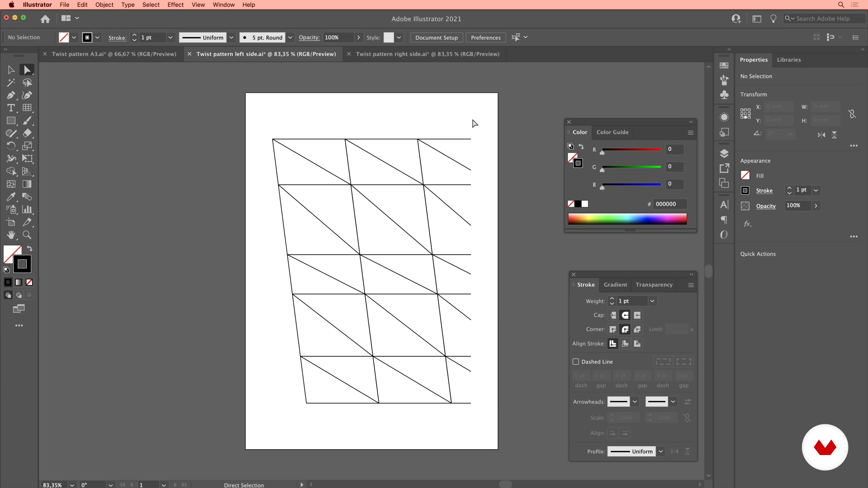This screenshot has height=488, width=868.
Task: Open the Object menu
Action: point(104,5)
